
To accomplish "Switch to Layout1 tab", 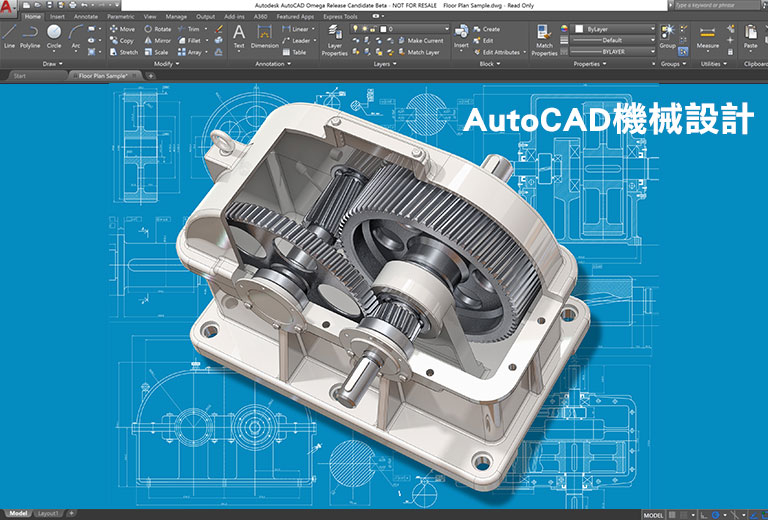I will pos(48,514).
